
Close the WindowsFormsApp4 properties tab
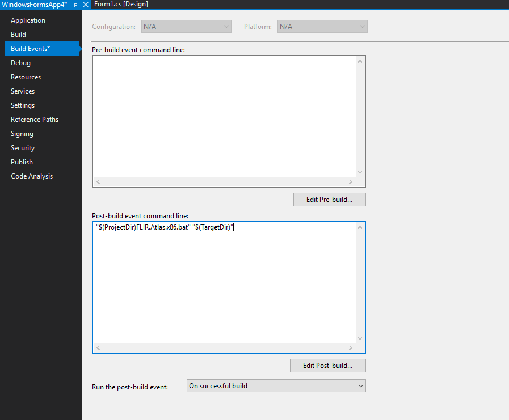point(86,5)
